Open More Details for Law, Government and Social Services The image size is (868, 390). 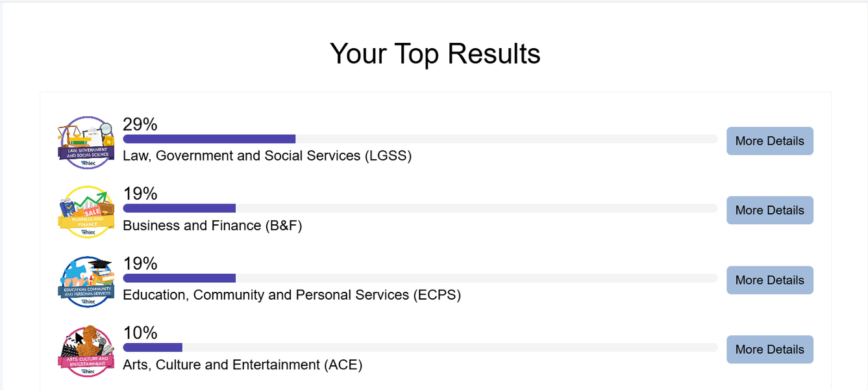769,141
